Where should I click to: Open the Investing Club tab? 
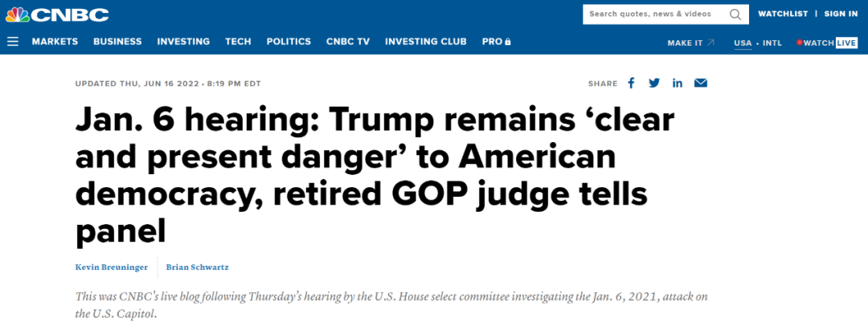[x=426, y=42]
